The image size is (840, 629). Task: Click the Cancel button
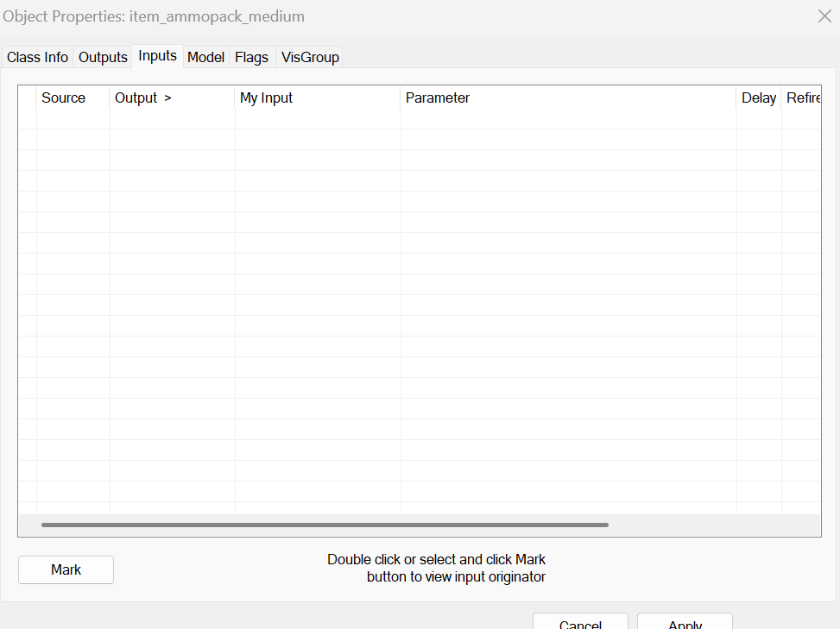(x=580, y=621)
